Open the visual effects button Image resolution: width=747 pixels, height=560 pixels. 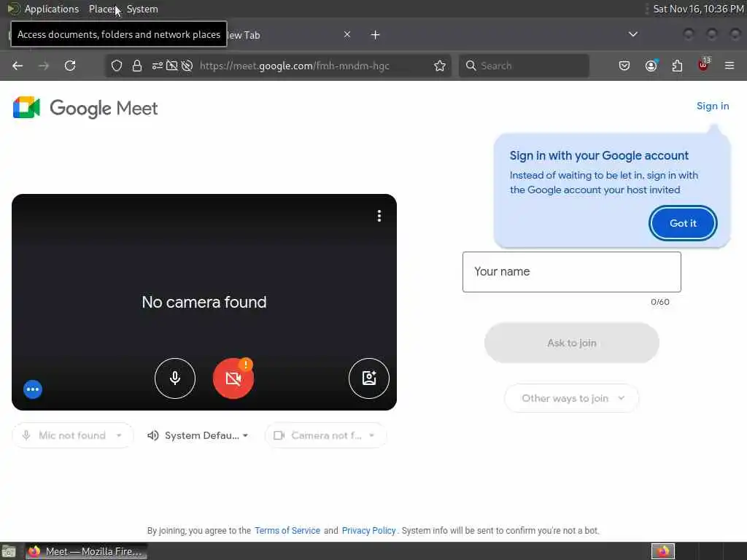368,378
